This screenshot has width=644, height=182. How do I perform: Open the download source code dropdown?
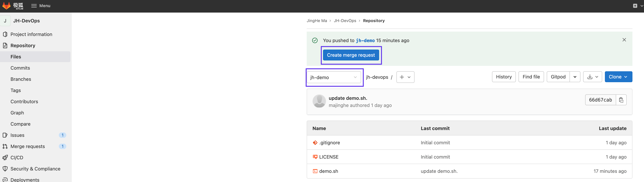[592, 77]
